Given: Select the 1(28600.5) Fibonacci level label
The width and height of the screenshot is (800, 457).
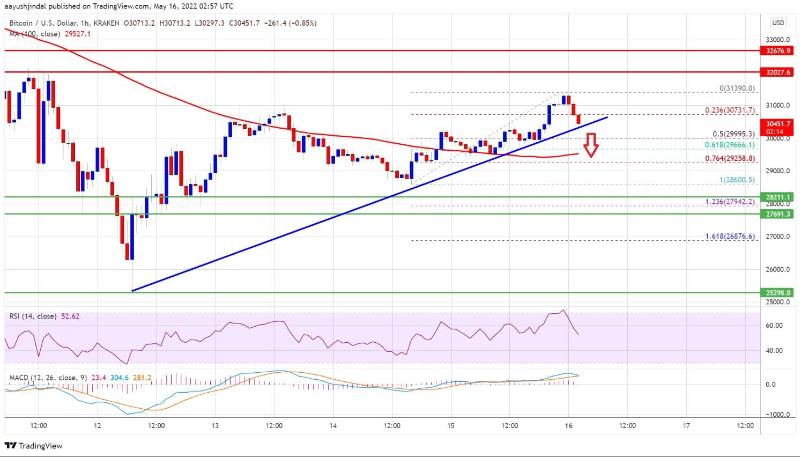Looking at the screenshot, I should (x=735, y=180).
